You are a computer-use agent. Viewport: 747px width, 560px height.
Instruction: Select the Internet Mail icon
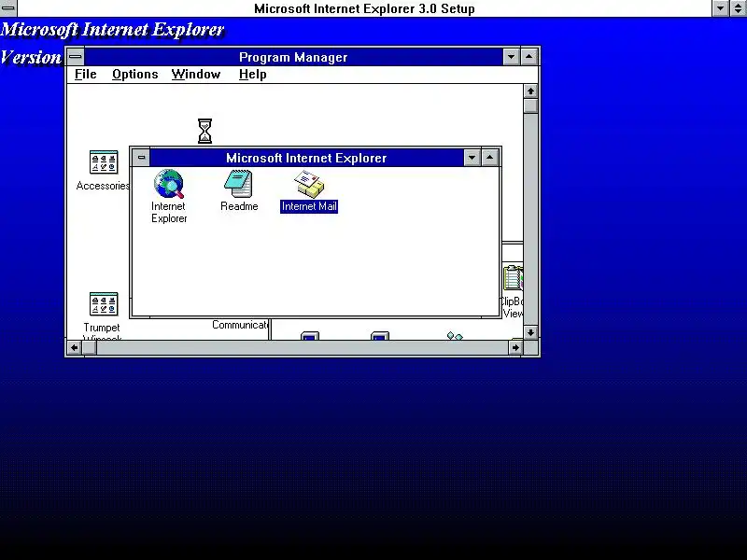click(x=309, y=184)
